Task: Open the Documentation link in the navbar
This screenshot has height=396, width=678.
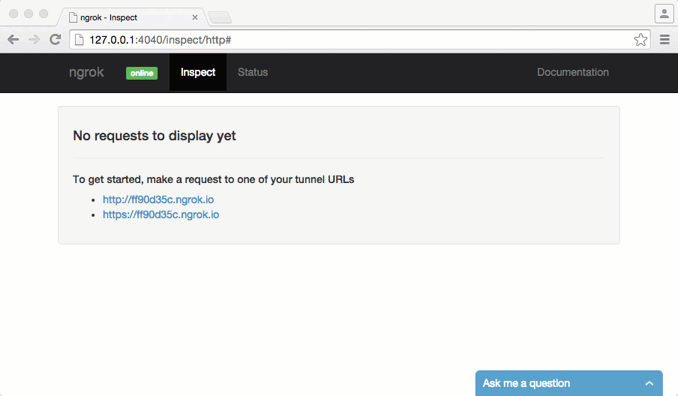Action: coord(572,72)
